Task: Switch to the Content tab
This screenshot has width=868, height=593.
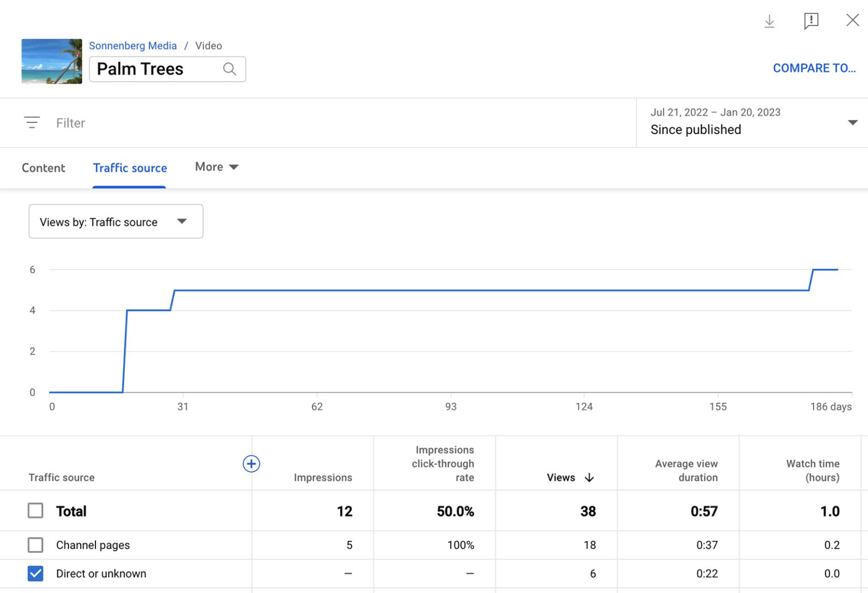Action: (x=44, y=168)
